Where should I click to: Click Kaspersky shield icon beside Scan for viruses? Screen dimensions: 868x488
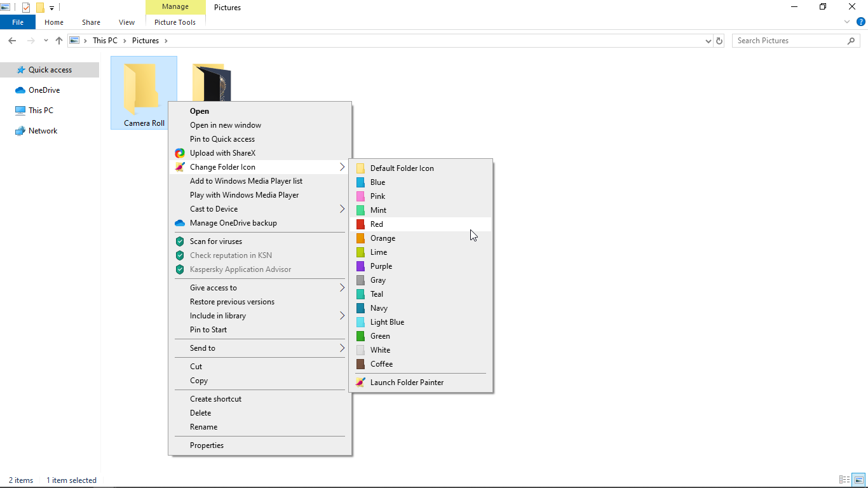pyautogui.click(x=180, y=241)
